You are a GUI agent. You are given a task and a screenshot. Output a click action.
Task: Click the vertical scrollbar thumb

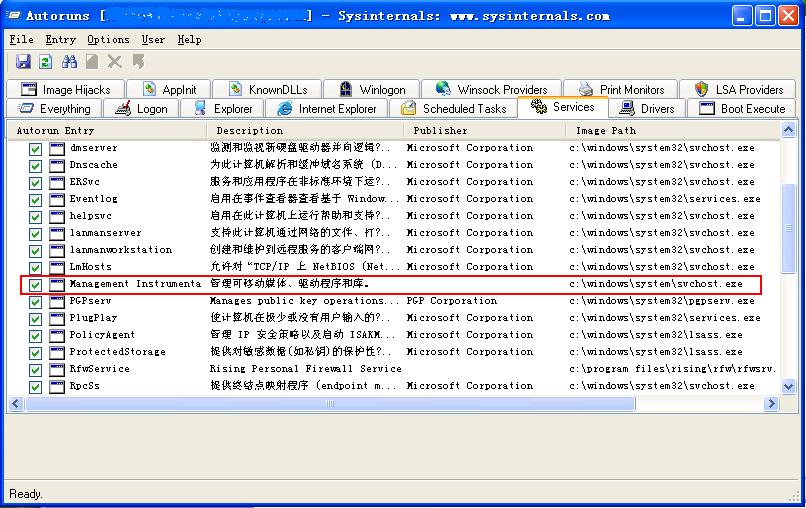(789, 227)
